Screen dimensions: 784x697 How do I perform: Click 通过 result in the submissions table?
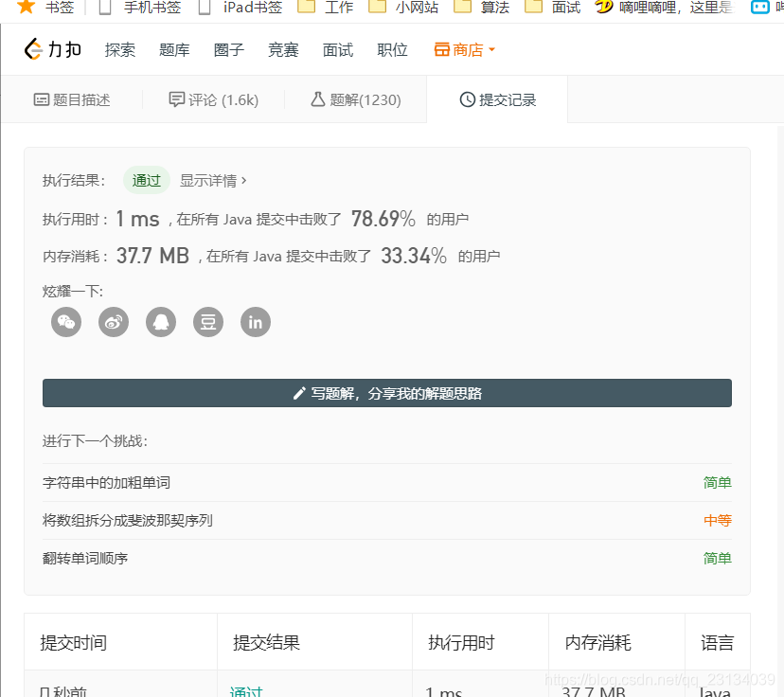tap(245, 691)
